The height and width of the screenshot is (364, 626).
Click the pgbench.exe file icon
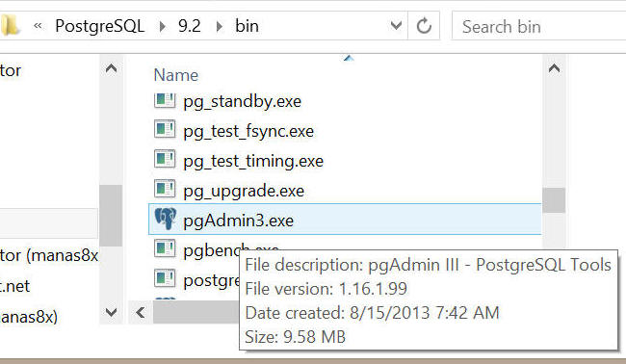pyautogui.click(x=165, y=248)
